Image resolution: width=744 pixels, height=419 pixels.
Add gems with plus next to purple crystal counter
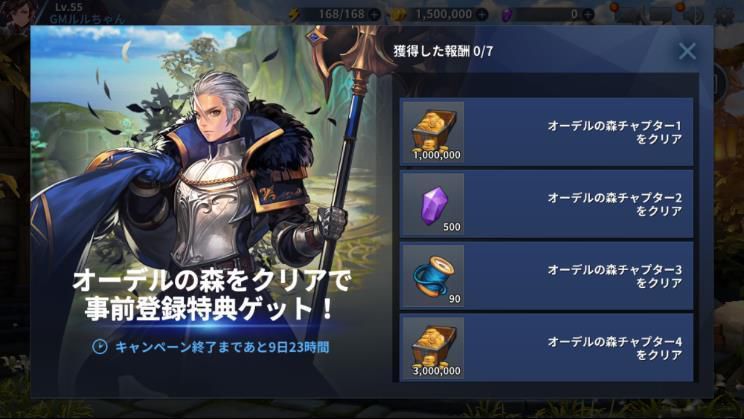(588, 15)
